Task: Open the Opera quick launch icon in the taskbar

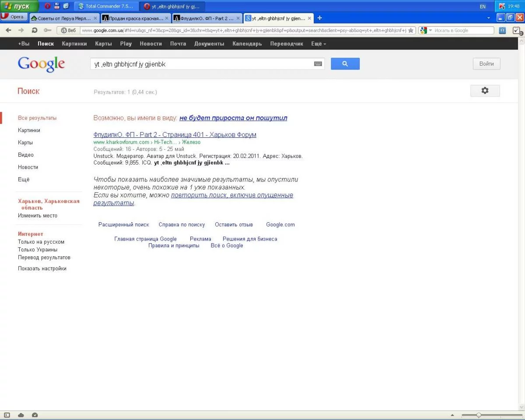Action: (x=47, y=6)
